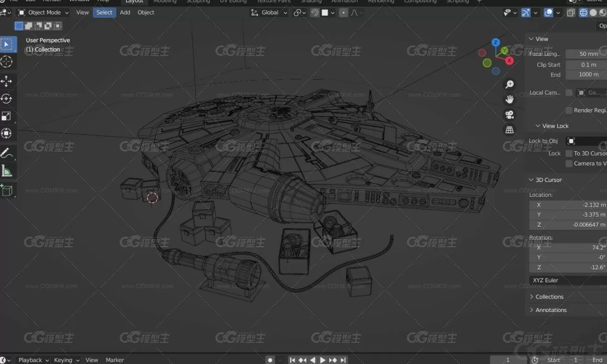
Task: Jump to the timeline end frame
Action: click(343, 360)
